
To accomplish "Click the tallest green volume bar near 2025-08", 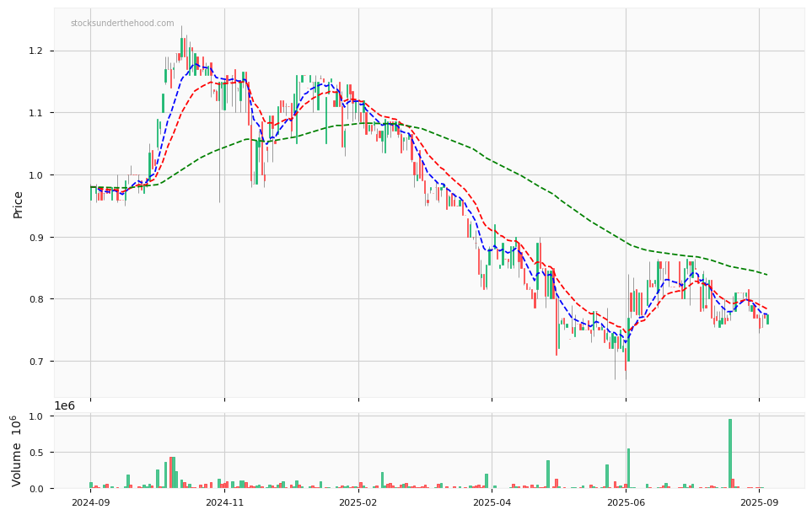I will click(x=730, y=454).
